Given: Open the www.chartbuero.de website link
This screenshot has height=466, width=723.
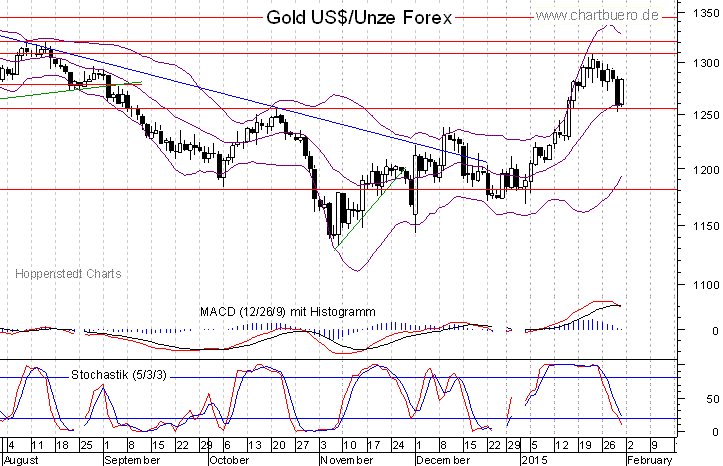Looking at the screenshot, I should 624,16.
